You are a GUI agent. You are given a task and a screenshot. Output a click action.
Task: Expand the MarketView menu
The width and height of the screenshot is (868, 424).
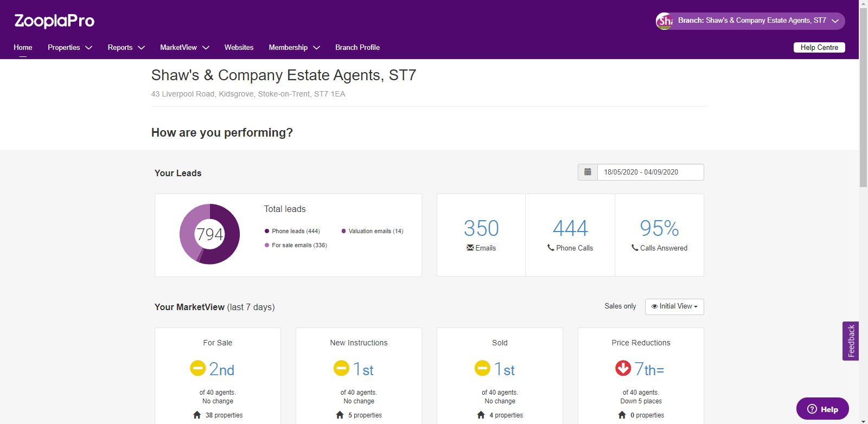185,48
